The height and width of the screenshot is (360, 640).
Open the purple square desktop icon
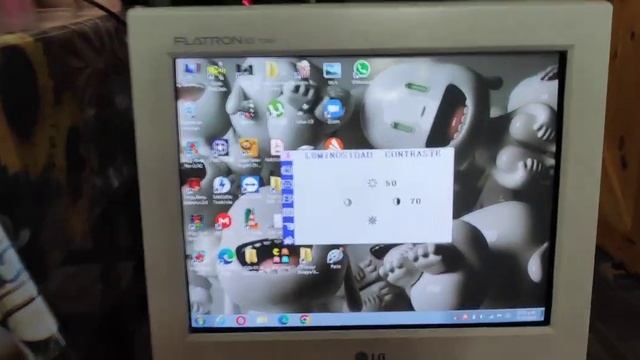(x=220, y=147)
